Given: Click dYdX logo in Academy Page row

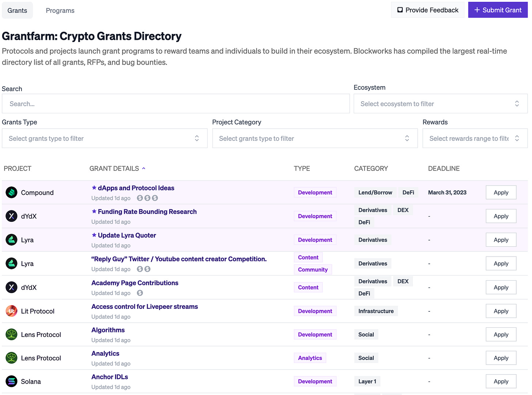Looking at the screenshot, I should click(12, 287).
